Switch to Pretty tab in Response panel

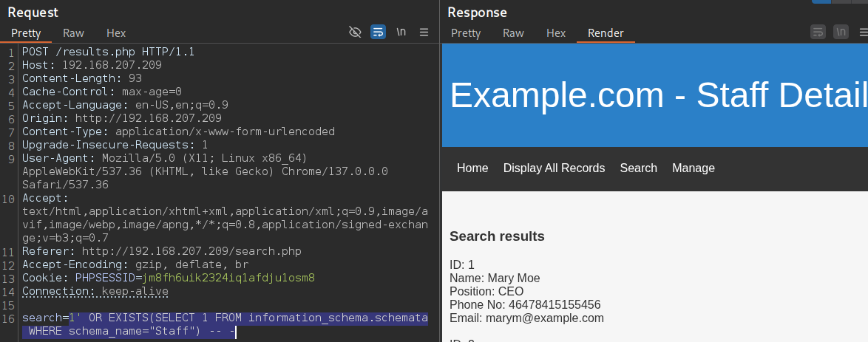(x=466, y=33)
